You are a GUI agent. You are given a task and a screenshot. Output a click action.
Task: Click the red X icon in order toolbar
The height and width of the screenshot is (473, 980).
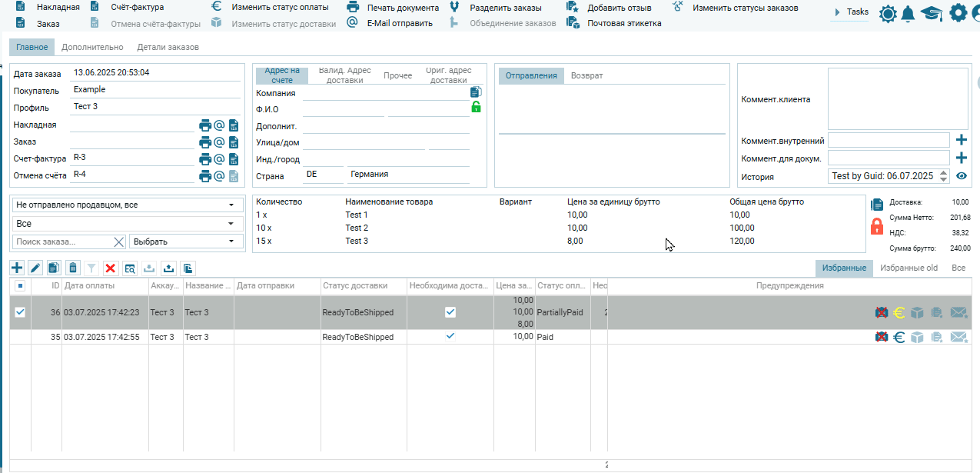click(x=110, y=268)
